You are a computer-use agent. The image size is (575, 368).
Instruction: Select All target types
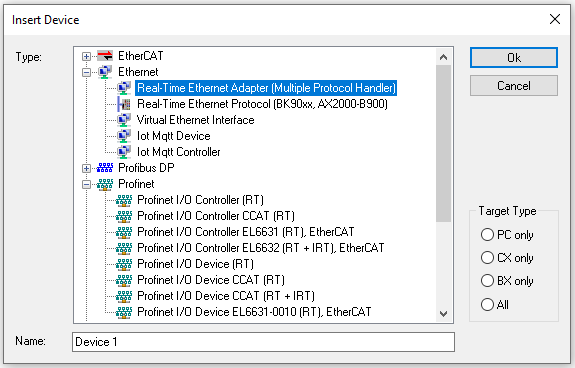tap(487, 304)
